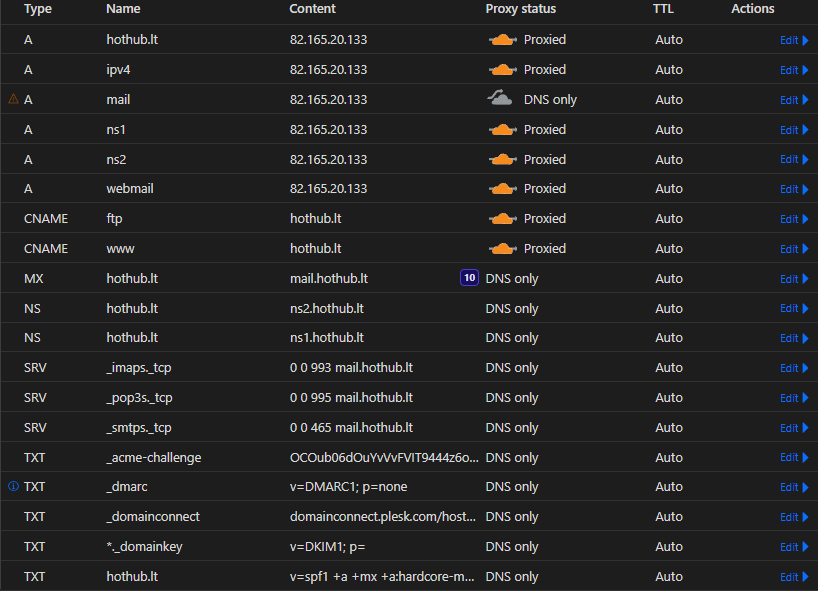Click the domainconnect.plesk.com content value
The width and height of the screenshot is (818, 591).
coord(383,516)
